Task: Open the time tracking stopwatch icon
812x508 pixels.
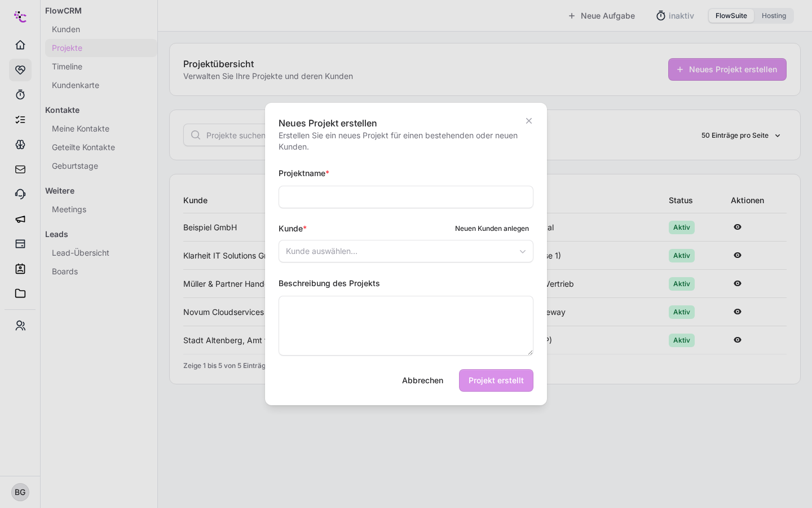Action: click(20, 94)
